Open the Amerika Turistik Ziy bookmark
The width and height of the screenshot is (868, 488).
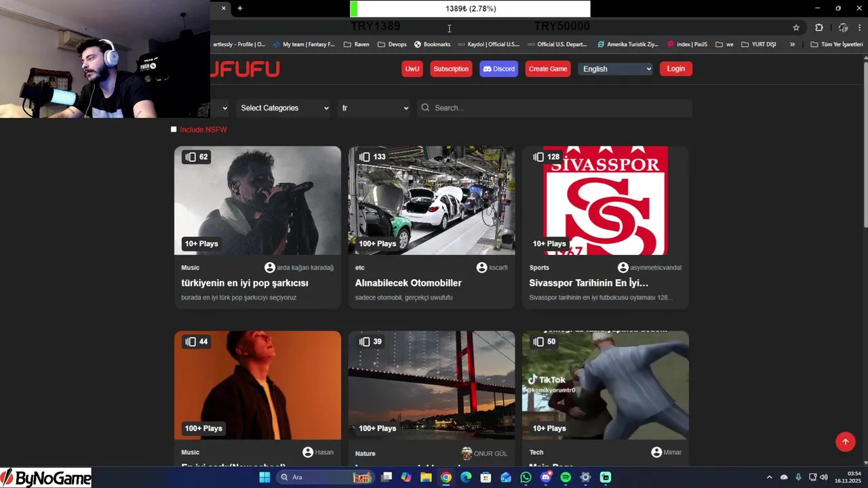[x=628, y=44]
